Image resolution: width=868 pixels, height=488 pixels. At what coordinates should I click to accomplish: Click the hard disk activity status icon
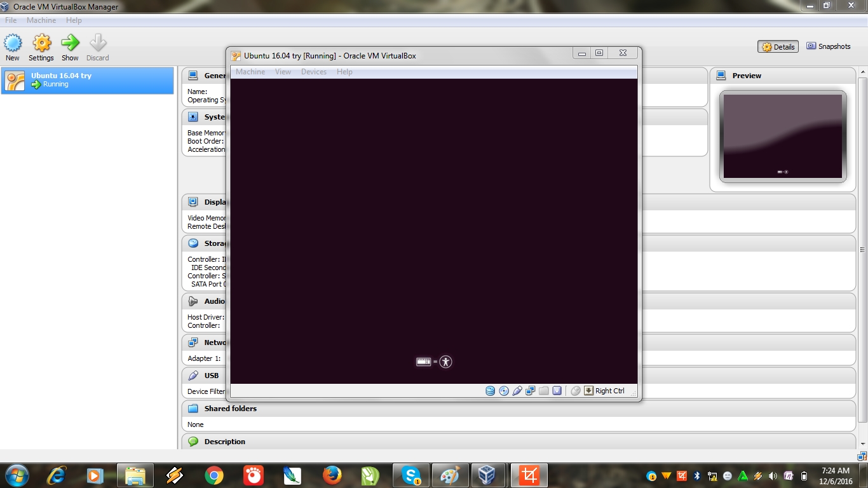pos(490,391)
